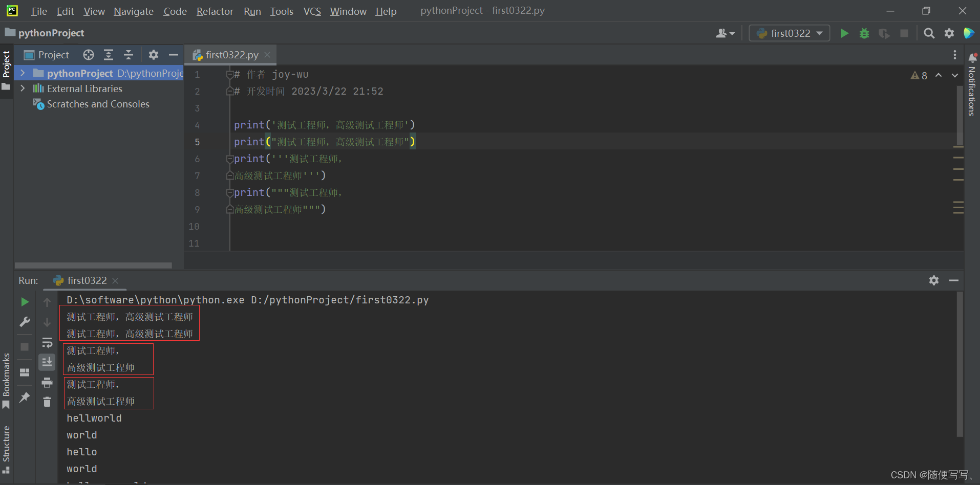
Task: Place cursor on line 5 print statement
Action: (325, 142)
